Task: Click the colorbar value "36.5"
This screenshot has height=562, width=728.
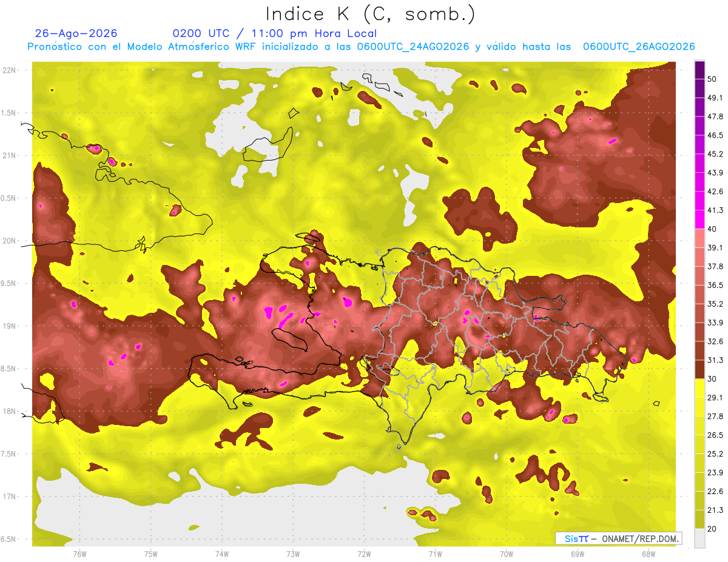Action: pyautogui.click(x=715, y=285)
